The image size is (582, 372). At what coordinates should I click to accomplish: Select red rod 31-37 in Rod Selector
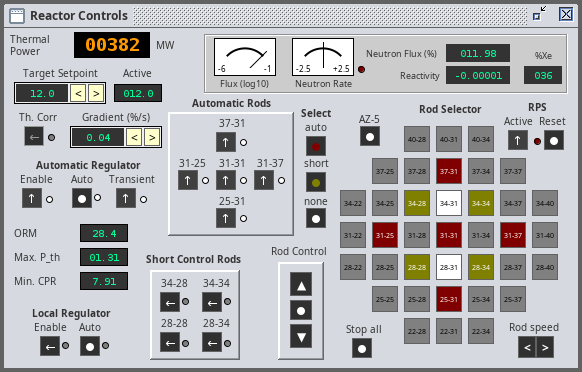pos(513,235)
